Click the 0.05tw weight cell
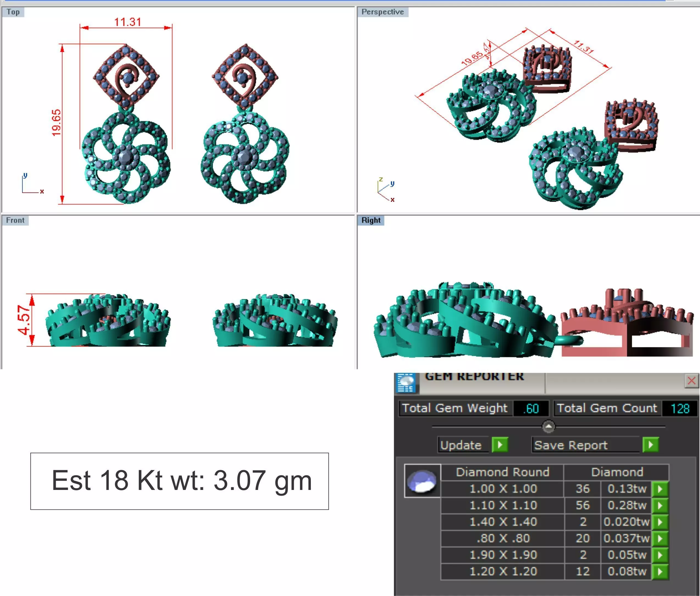Image resolution: width=700 pixels, height=596 pixels. 627,555
